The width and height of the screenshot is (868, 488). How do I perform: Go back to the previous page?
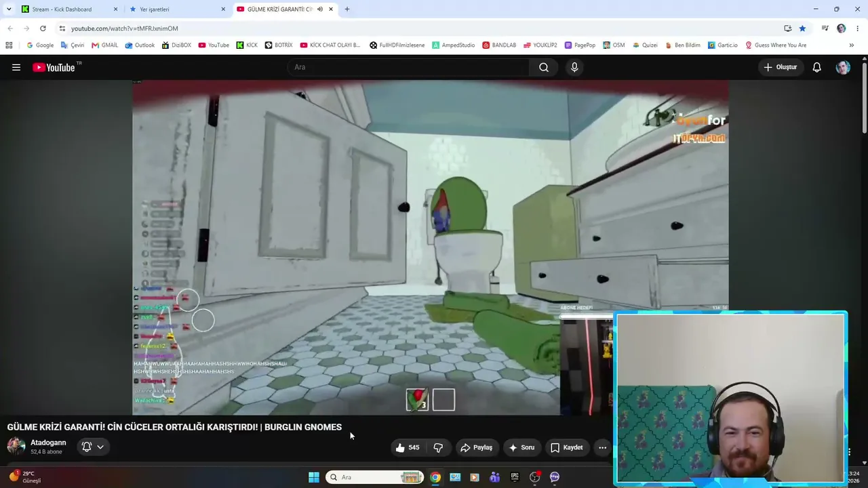(x=10, y=28)
